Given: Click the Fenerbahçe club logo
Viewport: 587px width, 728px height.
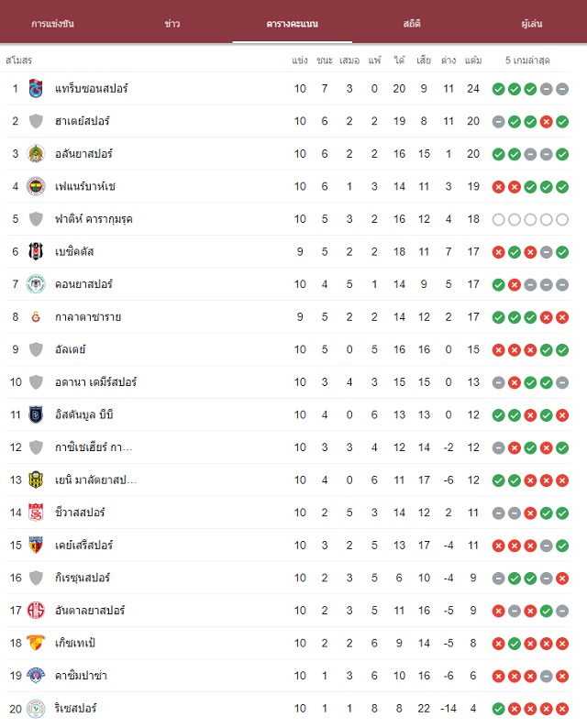Looking at the screenshot, I should (36, 187).
